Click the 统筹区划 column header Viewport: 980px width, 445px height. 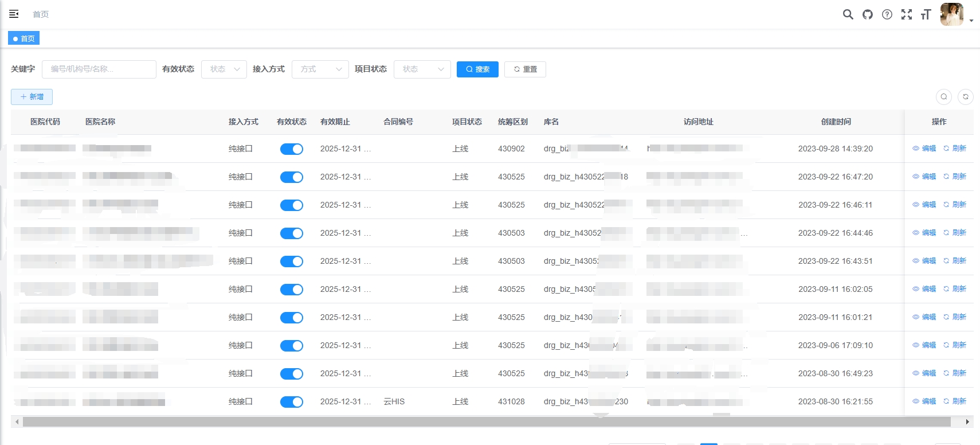click(x=513, y=122)
